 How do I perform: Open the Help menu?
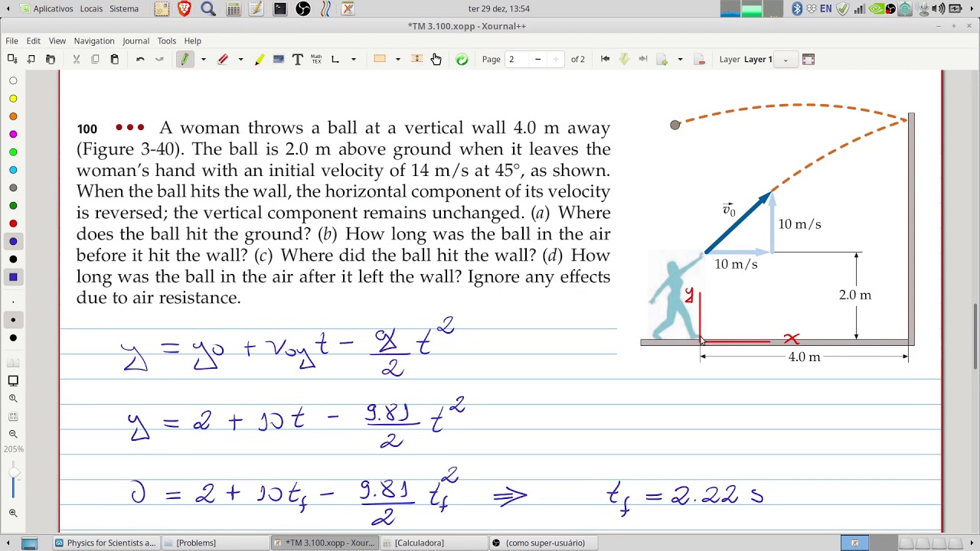click(192, 41)
